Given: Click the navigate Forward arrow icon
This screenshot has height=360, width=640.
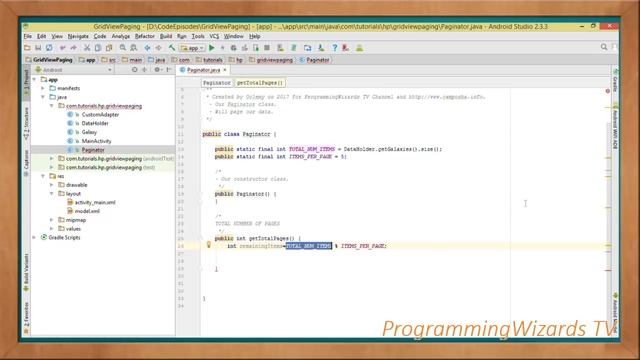Looking at the screenshot, I should [x=158, y=48].
